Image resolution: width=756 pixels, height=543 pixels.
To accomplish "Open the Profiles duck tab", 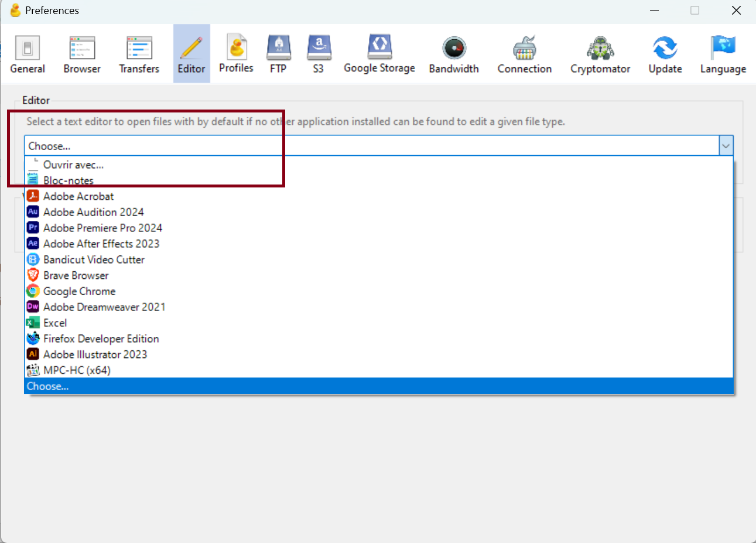I will coord(236,54).
